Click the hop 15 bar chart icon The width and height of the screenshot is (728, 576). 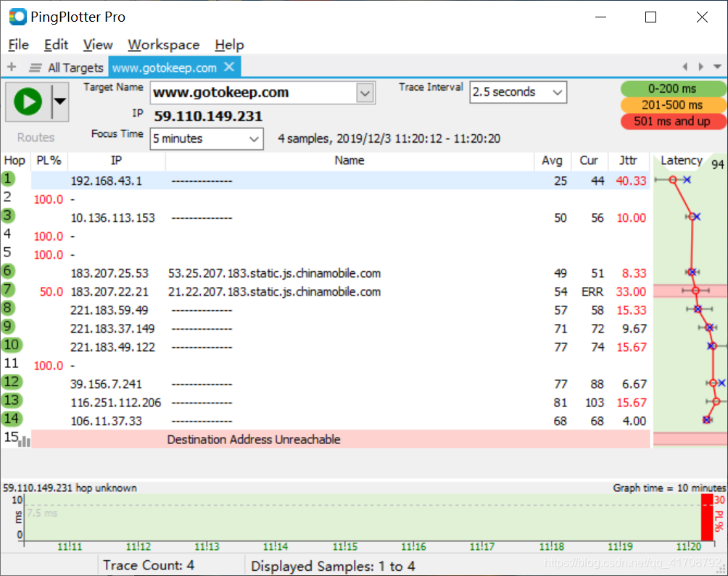click(24, 441)
